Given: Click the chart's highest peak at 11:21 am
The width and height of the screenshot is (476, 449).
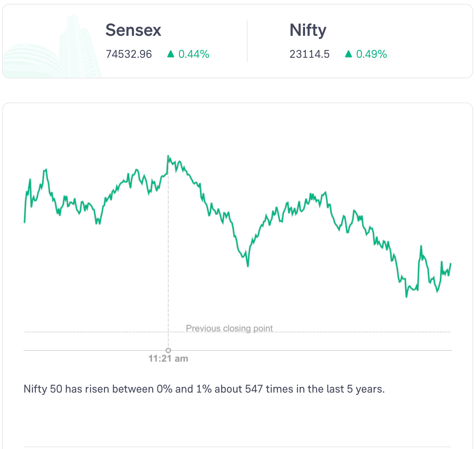Looking at the screenshot, I should 168,156.
